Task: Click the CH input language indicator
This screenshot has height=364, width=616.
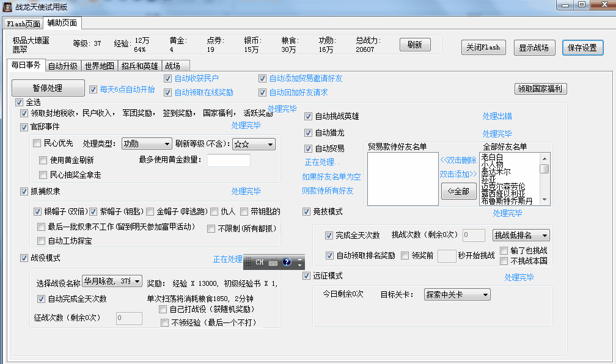Action: 260,263
